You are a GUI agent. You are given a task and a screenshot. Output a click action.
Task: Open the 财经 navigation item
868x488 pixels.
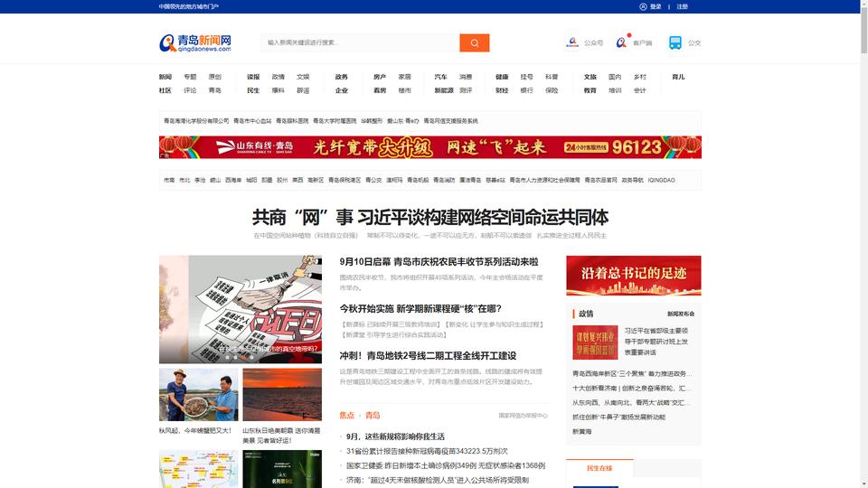point(502,90)
